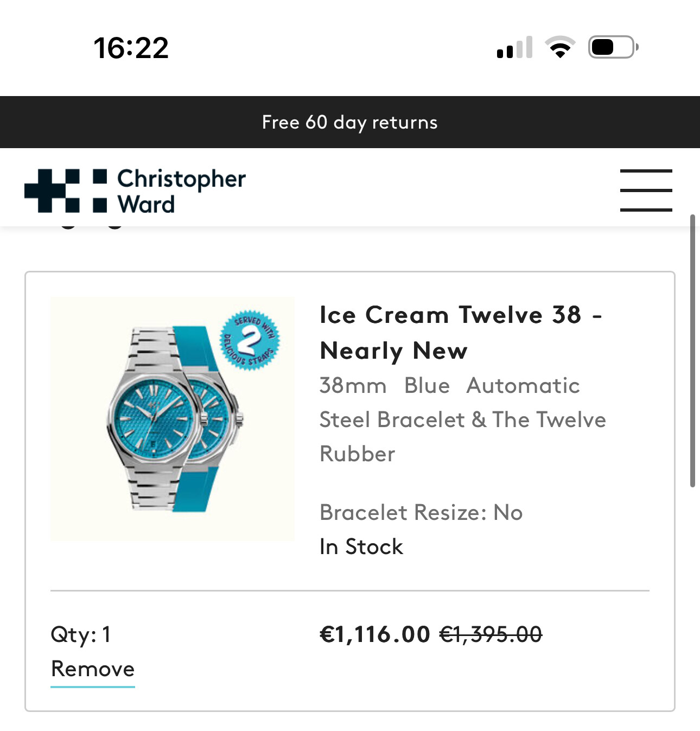700x731 pixels.
Task: Open the hamburger navigation menu
Action: point(646,190)
